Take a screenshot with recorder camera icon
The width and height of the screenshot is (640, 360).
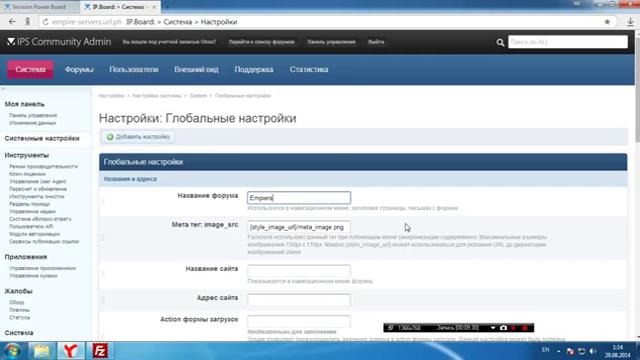pyautogui.click(x=503, y=328)
